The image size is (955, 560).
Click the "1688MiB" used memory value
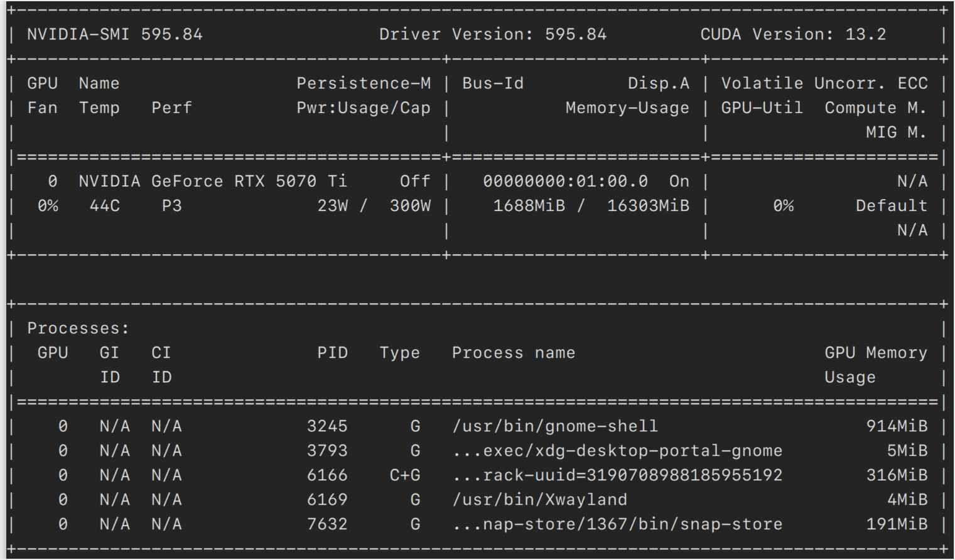[x=529, y=206]
